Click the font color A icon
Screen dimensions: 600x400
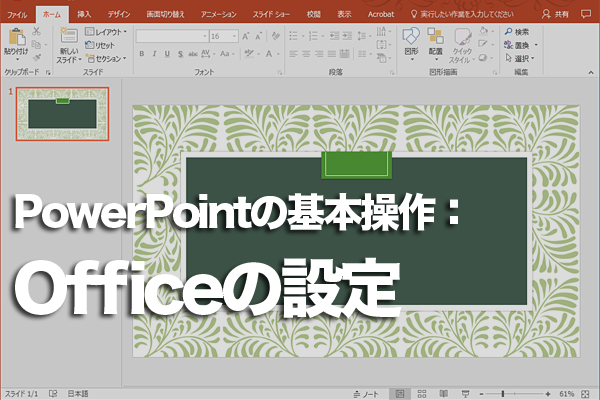click(x=269, y=54)
